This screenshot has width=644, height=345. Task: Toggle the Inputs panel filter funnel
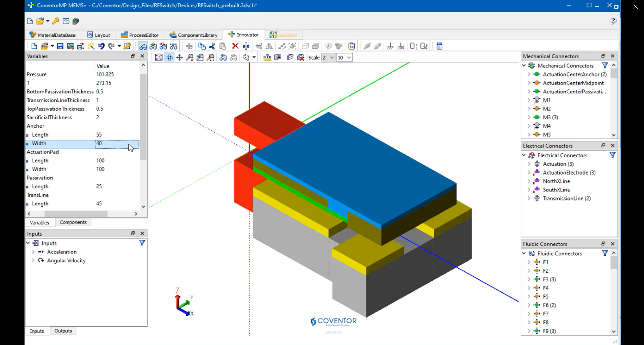142,243
